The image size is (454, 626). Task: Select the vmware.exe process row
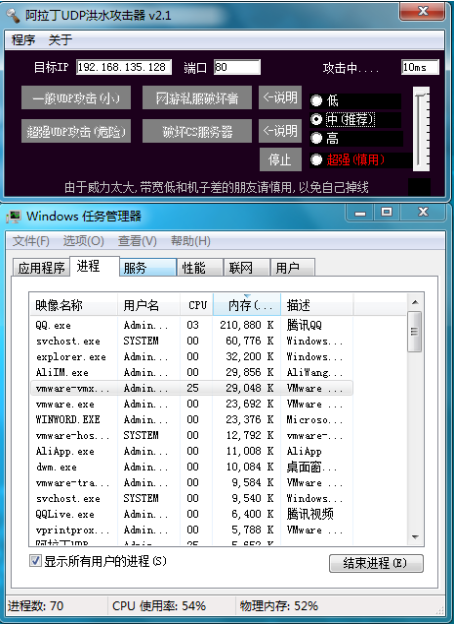pyautogui.click(x=192, y=404)
